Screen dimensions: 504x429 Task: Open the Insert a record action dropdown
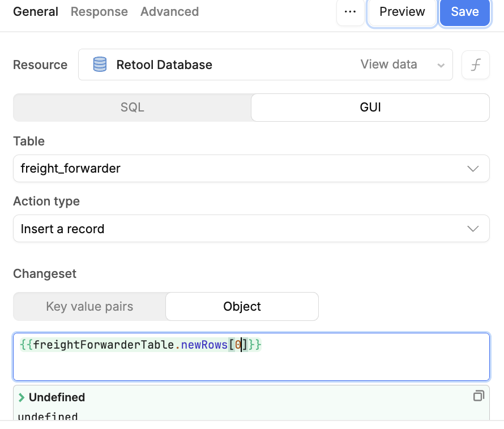(251, 229)
